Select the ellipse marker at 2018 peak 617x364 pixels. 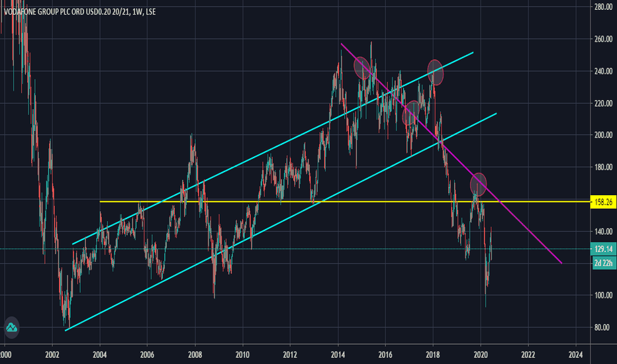point(435,72)
